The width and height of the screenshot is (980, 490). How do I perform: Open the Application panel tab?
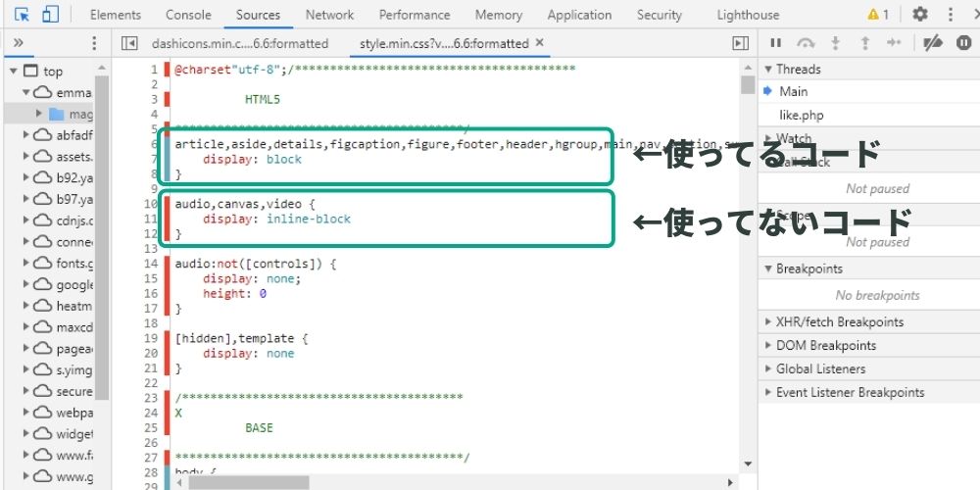click(x=579, y=15)
